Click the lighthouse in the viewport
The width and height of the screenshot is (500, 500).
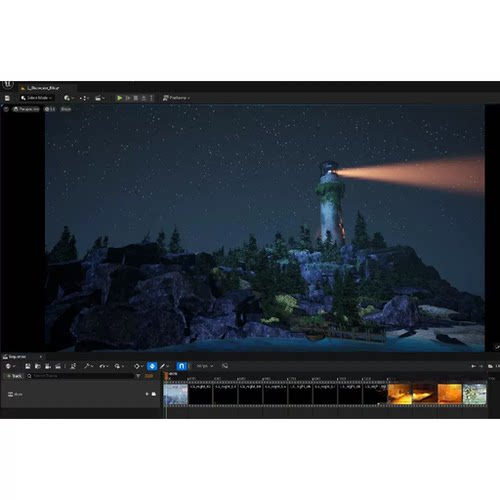pyautogui.click(x=331, y=203)
